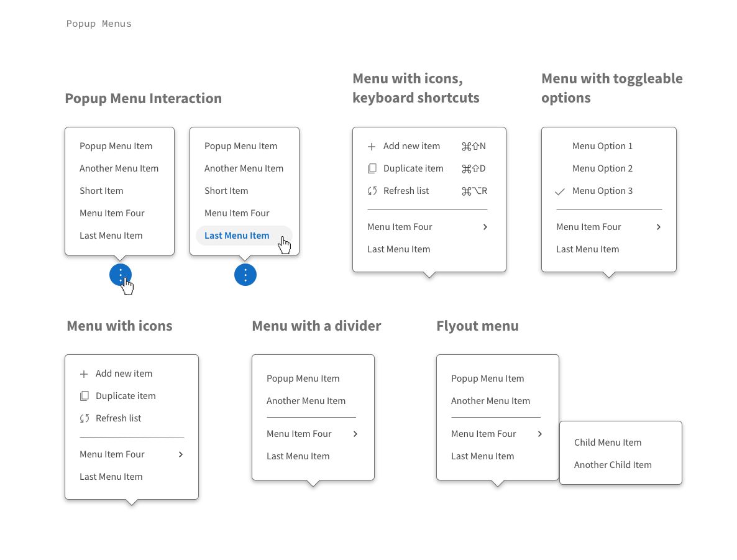
Task: Click the Add new item plus icon in Menu with icons
Action: [x=83, y=374]
